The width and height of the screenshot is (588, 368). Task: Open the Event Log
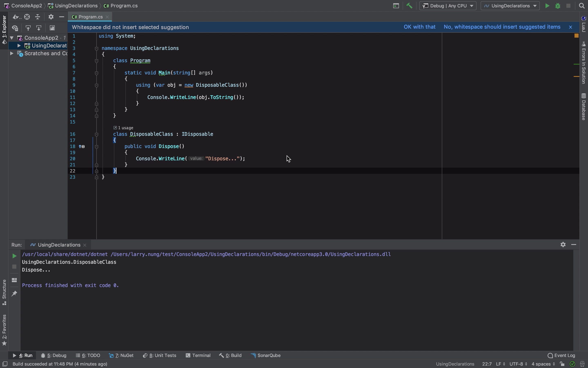click(x=561, y=356)
